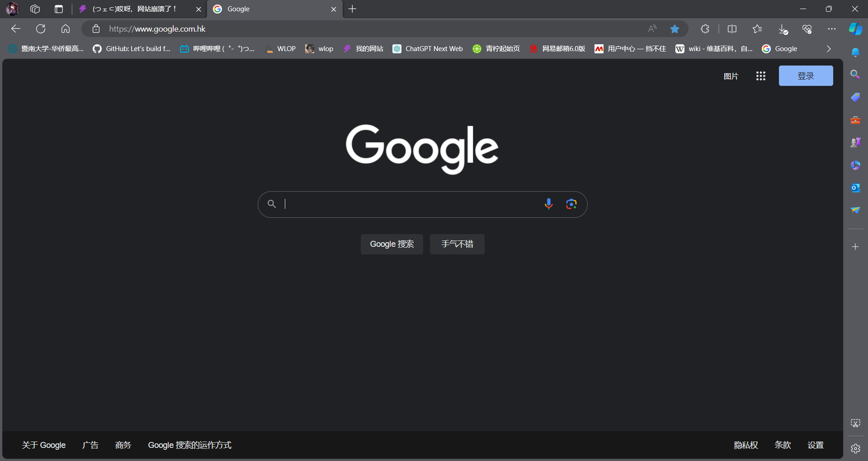Click the address bar URL

coord(157,29)
